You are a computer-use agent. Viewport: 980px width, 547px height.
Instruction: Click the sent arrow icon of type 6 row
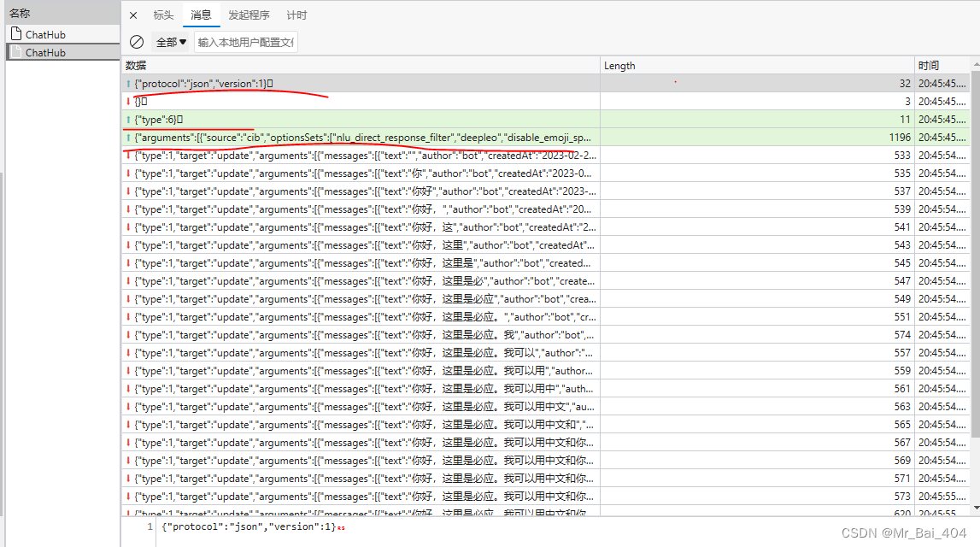[128, 120]
